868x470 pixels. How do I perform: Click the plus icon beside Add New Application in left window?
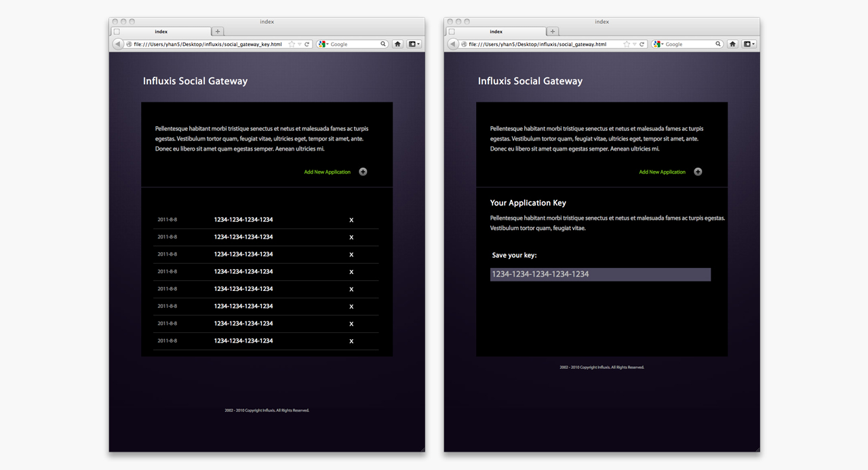point(363,172)
